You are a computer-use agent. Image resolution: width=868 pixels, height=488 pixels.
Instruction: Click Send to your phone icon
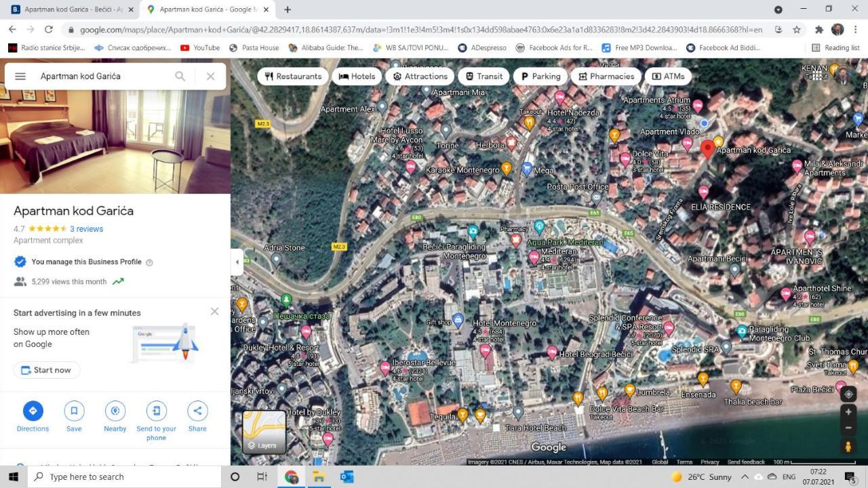156,411
